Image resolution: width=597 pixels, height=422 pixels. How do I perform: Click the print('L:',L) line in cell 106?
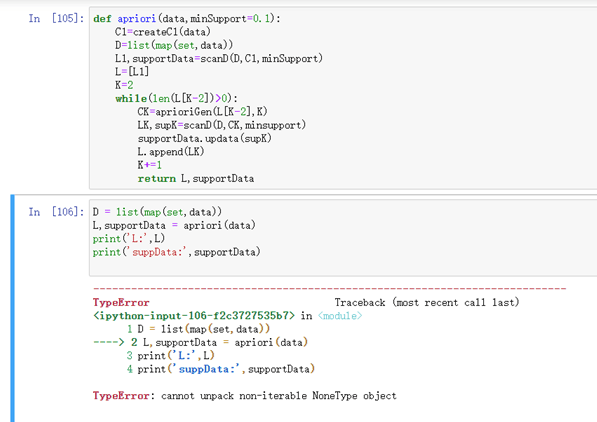pos(129,239)
